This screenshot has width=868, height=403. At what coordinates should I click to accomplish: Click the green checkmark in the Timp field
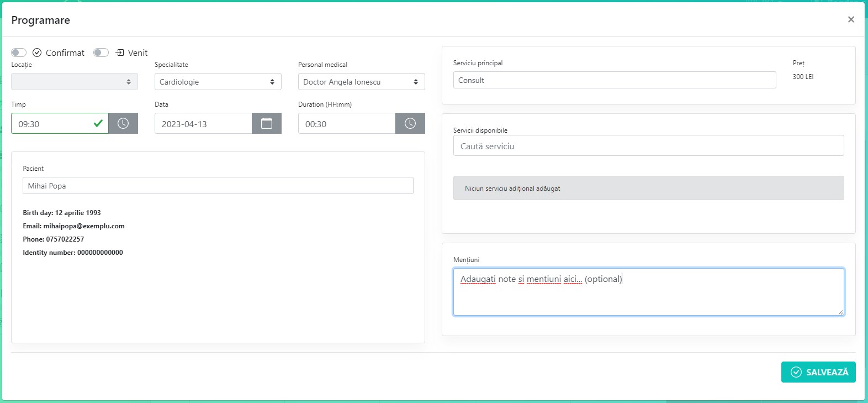[x=98, y=124]
